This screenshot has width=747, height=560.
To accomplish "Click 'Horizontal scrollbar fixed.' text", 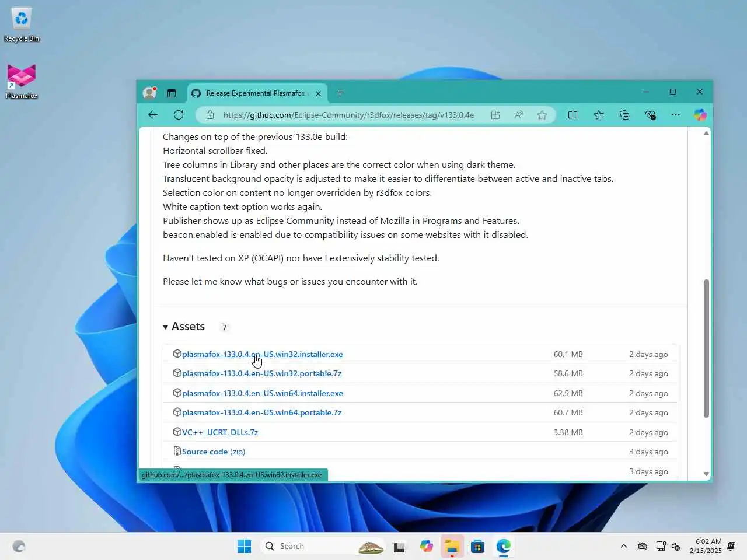I will pos(215,150).
